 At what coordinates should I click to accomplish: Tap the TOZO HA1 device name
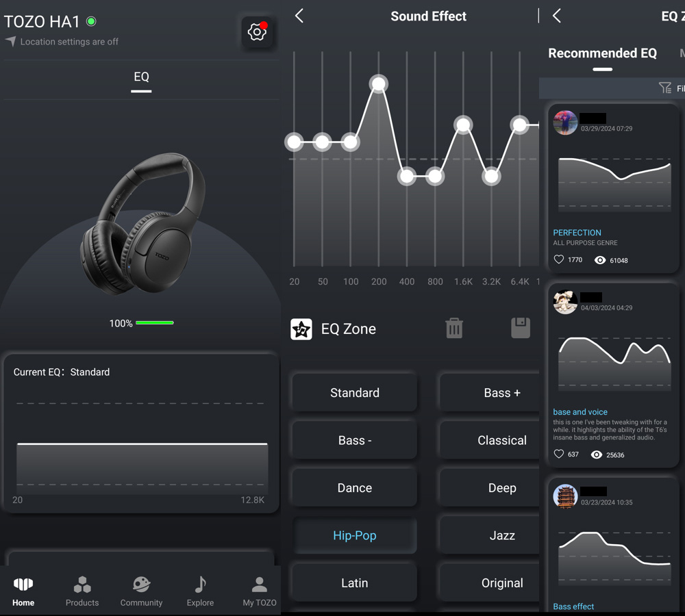pyautogui.click(x=42, y=21)
